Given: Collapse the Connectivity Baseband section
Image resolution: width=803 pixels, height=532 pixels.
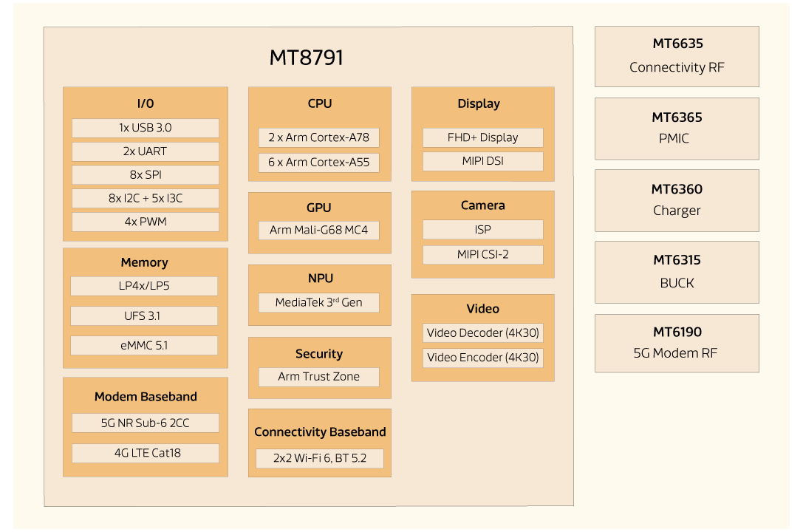Looking at the screenshot, I should (x=319, y=432).
